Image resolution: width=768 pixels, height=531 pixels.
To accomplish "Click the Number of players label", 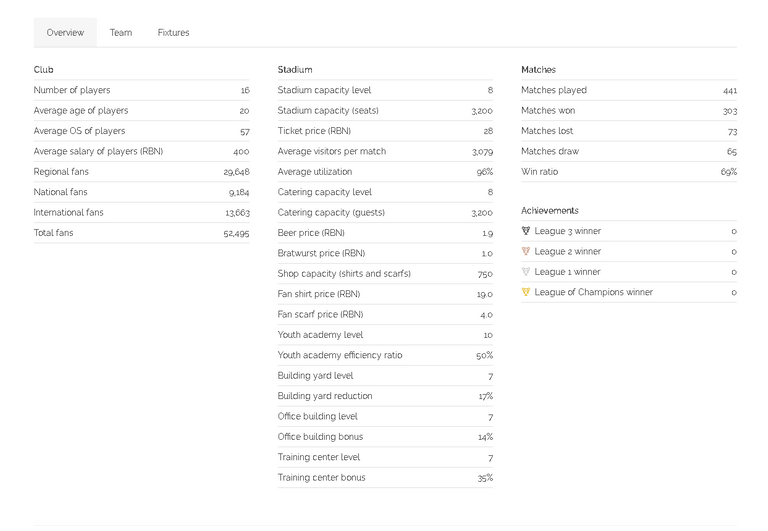I will [x=72, y=90].
